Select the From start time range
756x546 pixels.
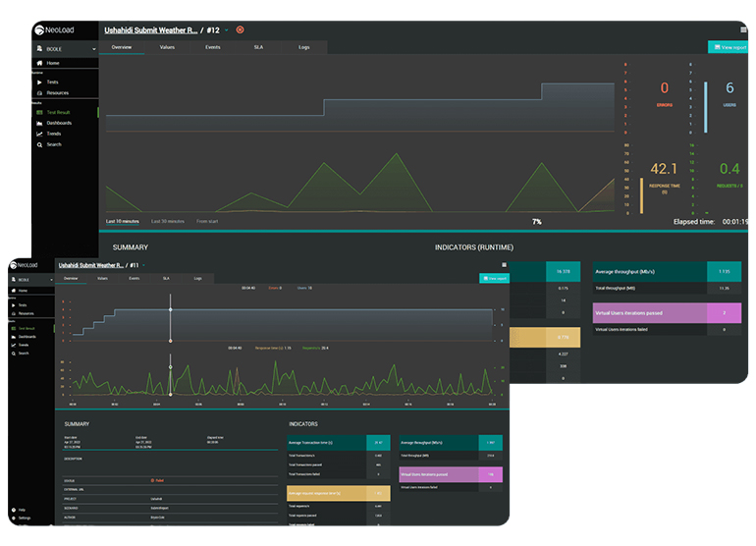[207, 221]
